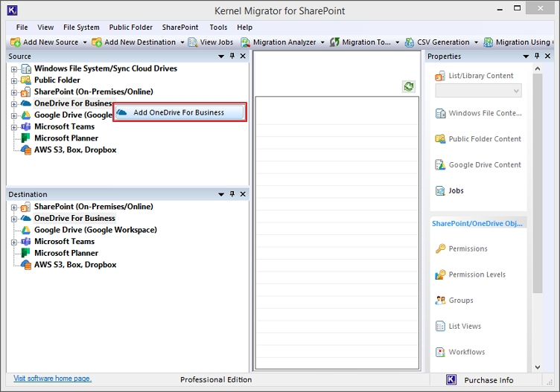The image size is (560, 392).
Task: Click AWS S3, Box, Dropbox icon in Source
Action: point(26,150)
